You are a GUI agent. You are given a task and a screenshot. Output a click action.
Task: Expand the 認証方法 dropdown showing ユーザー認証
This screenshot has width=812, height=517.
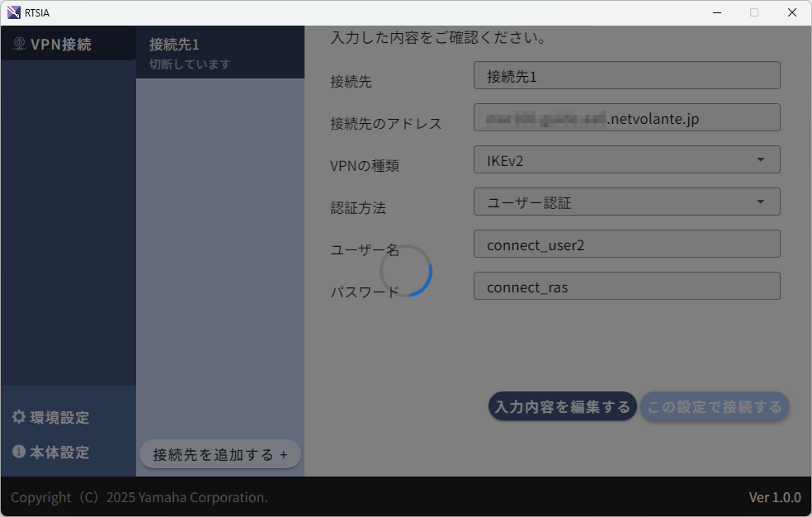tap(626, 202)
